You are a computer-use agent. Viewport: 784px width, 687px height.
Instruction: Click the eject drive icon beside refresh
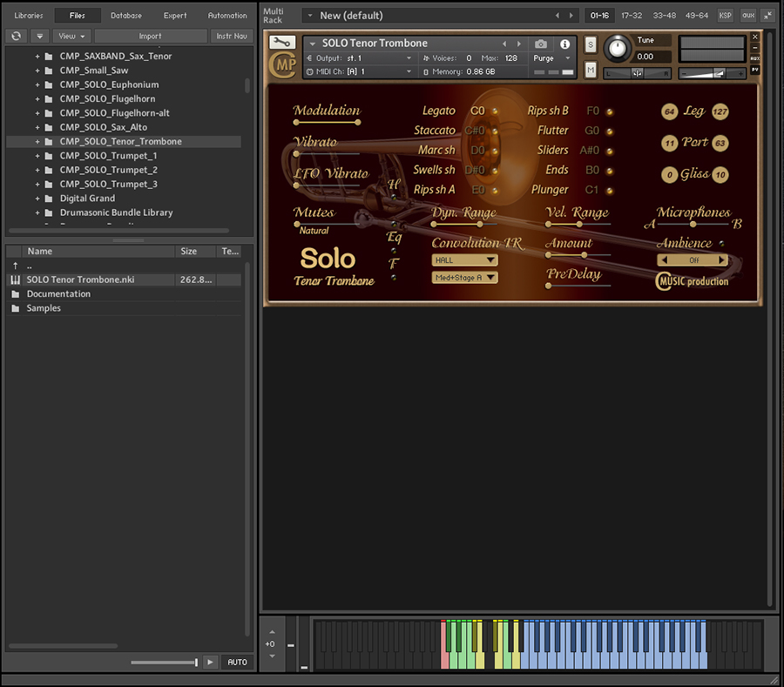coord(39,36)
